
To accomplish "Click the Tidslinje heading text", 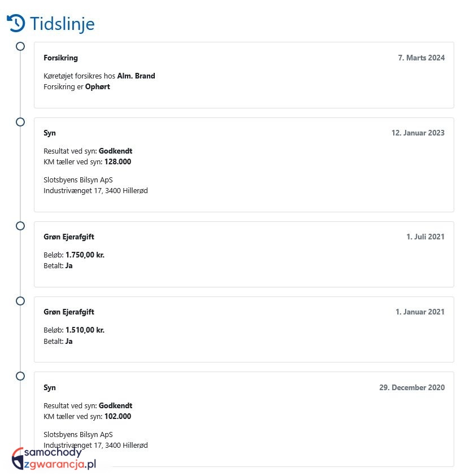I will [x=62, y=24].
